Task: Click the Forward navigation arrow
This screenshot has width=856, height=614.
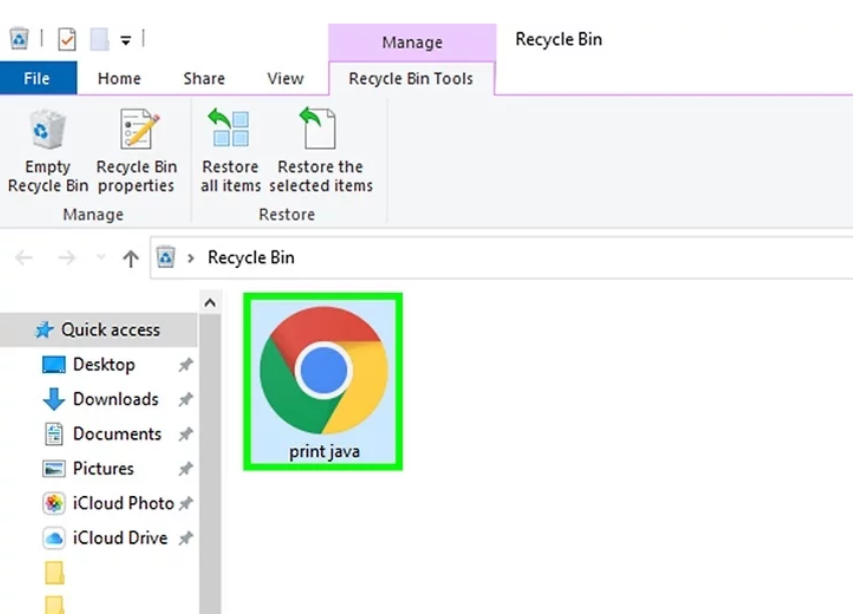Action: [x=66, y=258]
